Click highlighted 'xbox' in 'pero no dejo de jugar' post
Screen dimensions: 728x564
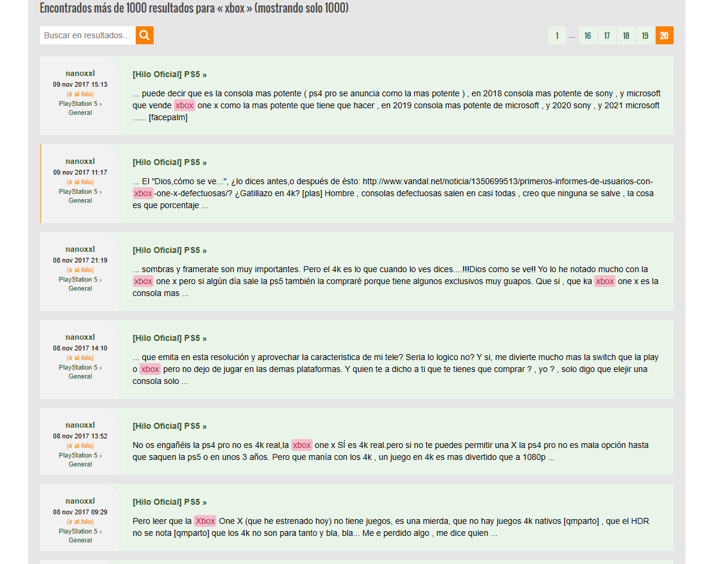point(150,369)
